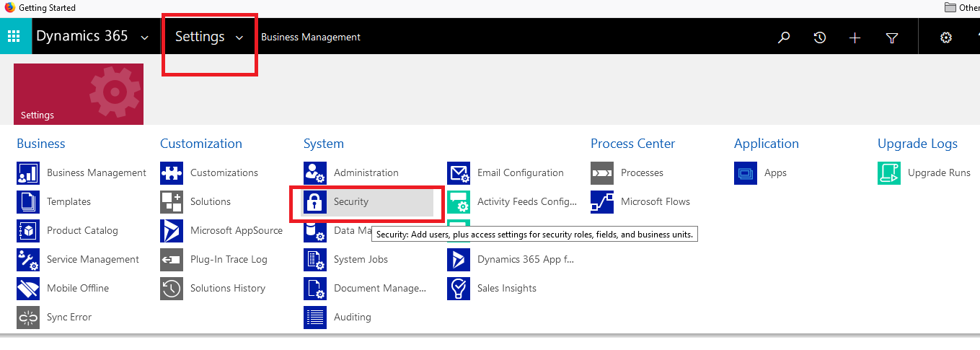Open Microsoft Flows link
This screenshot has height=350, width=980.
tap(655, 202)
